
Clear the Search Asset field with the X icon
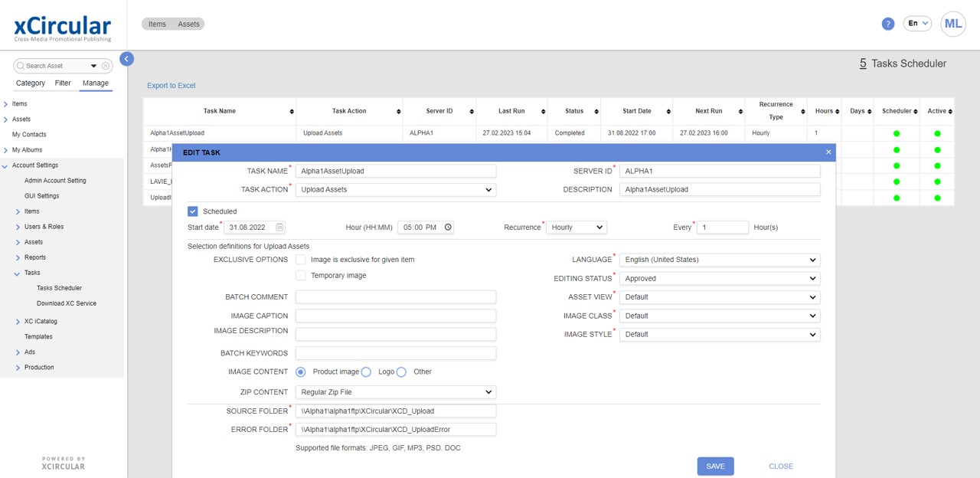(106, 66)
